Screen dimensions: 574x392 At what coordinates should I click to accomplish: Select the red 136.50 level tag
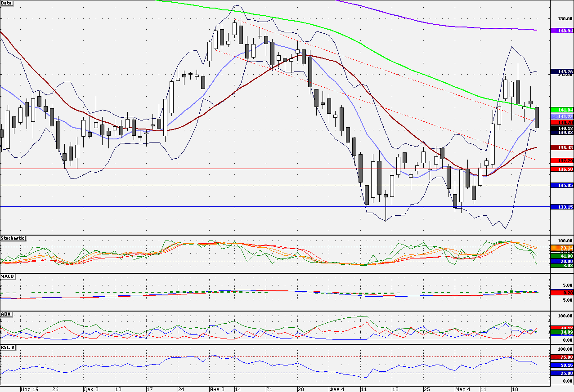tap(561, 169)
